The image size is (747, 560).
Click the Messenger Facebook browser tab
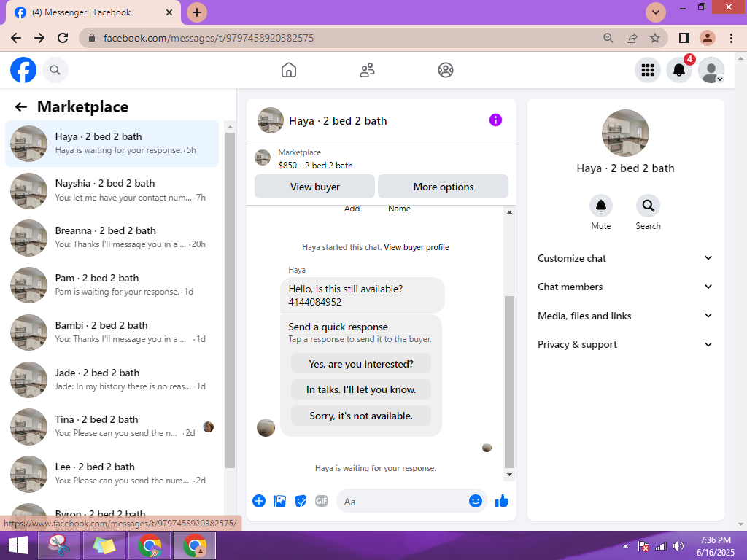[x=93, y=12]
